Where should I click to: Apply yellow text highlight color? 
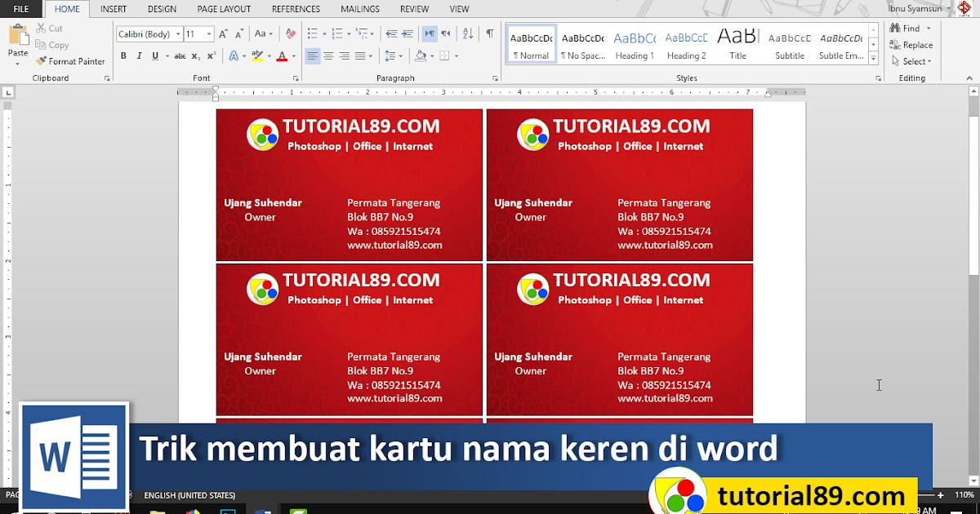point(256,56)
